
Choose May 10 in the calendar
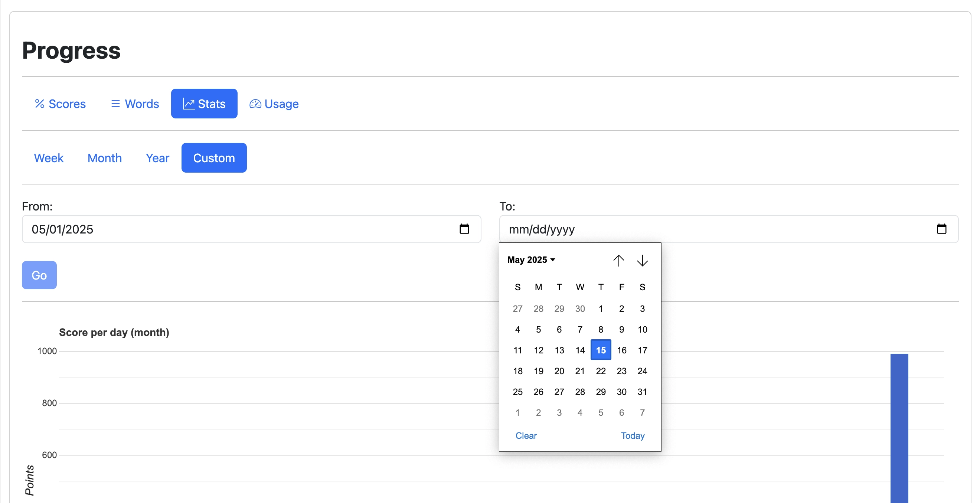click(642, 330)
